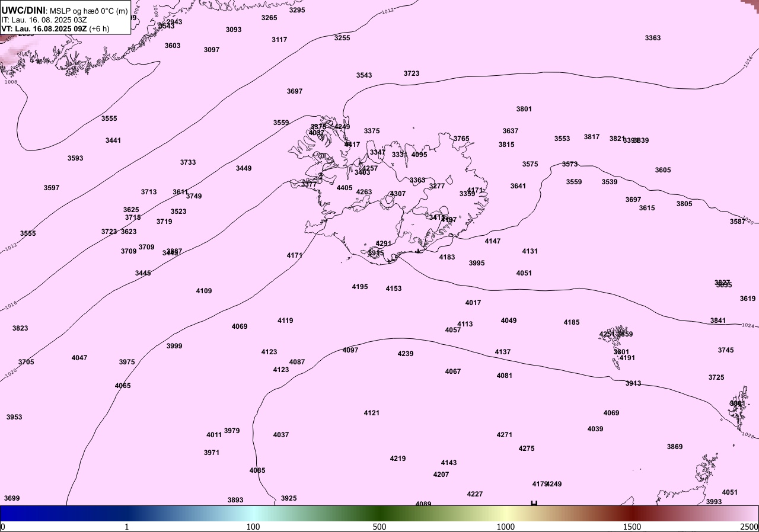Click the 1028 isobar label
Image resolution: width=759 pixels, height=532 pixels.
coord(748,435)
